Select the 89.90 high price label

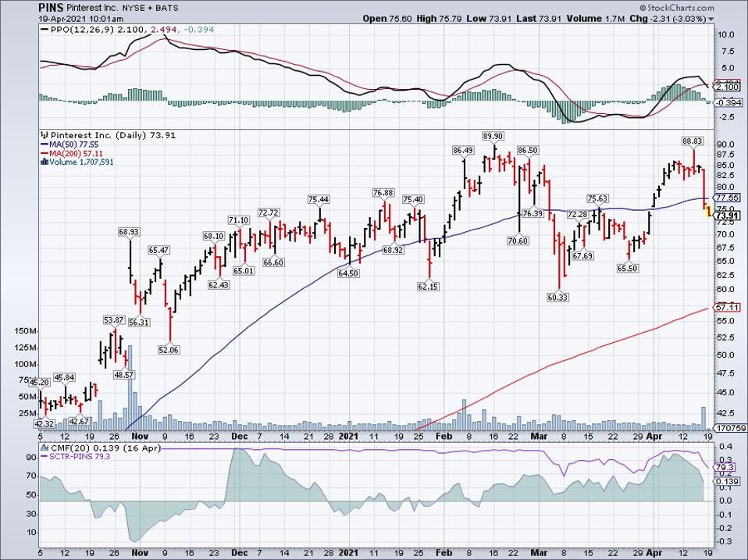(x=493, y=136)
